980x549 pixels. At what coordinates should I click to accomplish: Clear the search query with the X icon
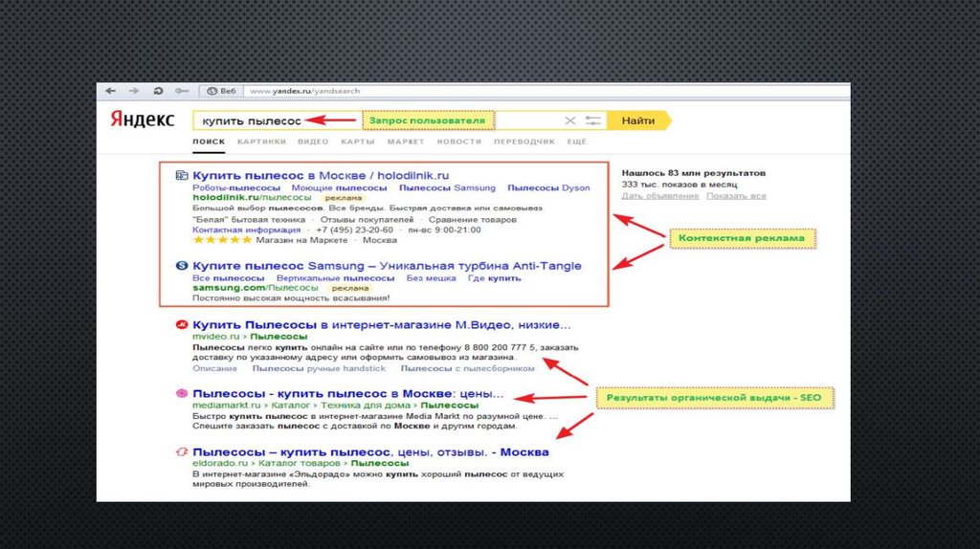pyautogui.click(x=570, y=121)
